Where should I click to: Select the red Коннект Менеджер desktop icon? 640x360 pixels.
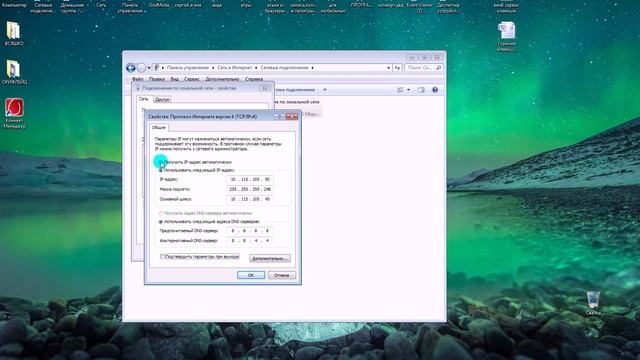click(x=14, y=113)
